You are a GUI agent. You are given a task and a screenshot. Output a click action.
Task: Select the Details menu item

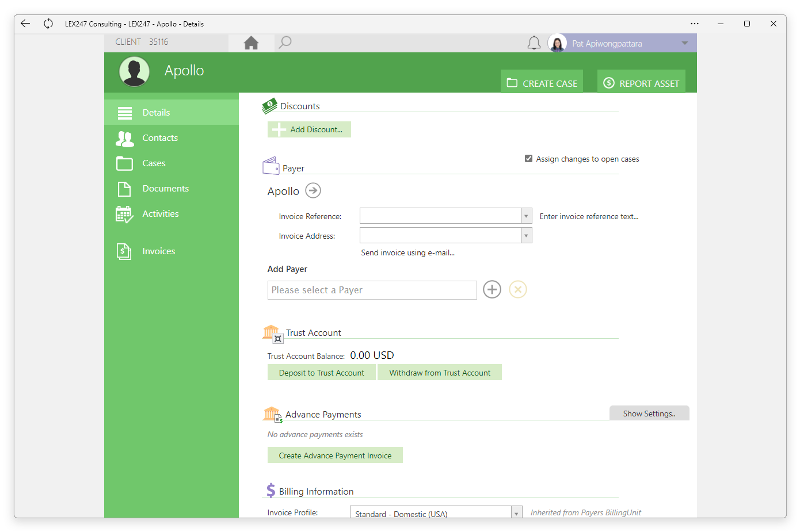point(172,112)
